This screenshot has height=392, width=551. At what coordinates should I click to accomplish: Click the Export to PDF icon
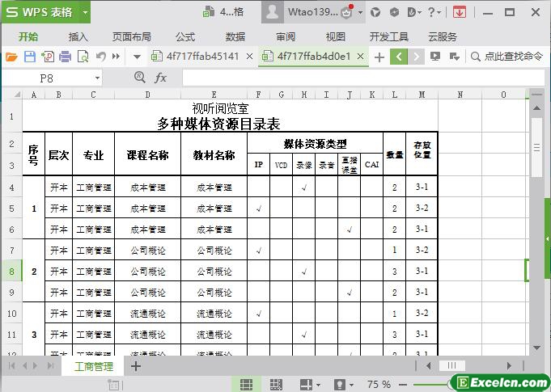[48, 57]
